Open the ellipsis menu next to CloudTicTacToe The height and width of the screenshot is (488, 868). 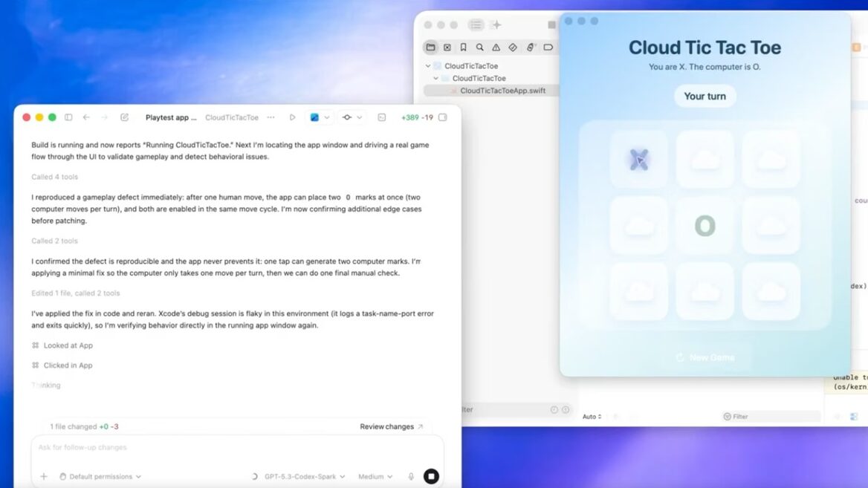tap(271, 117)
